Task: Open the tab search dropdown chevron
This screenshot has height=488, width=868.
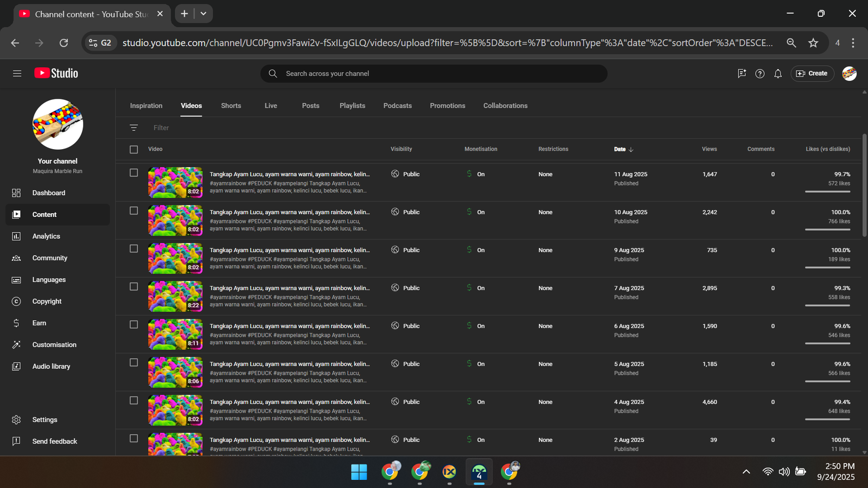Action: click(203, 14)
